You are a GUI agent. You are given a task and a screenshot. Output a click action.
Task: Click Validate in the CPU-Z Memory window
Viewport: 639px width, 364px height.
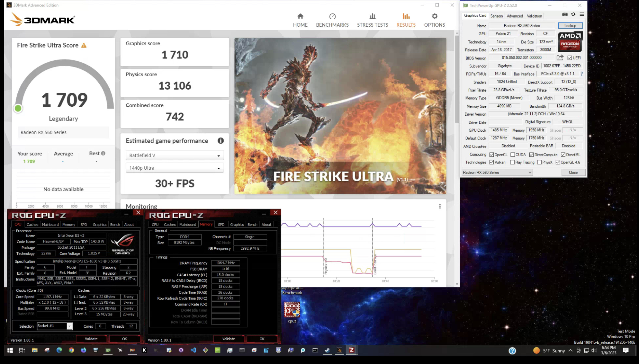229,339
